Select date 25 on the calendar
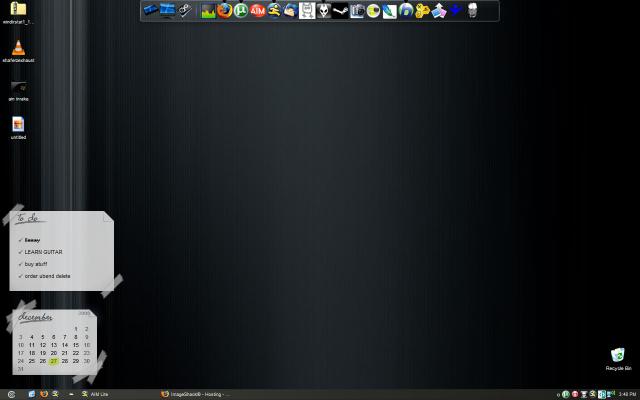This screenshot has height=400, width=640. coord(31,361)
